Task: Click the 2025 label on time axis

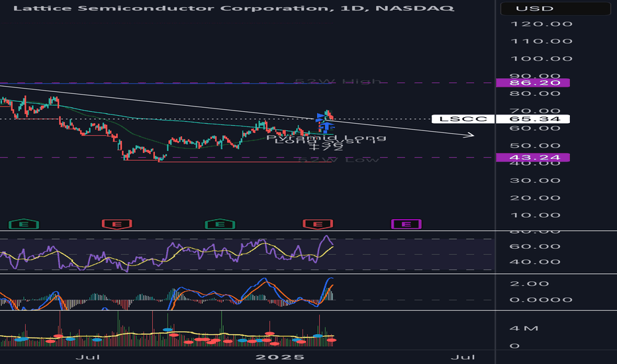Action: [280, 357]
